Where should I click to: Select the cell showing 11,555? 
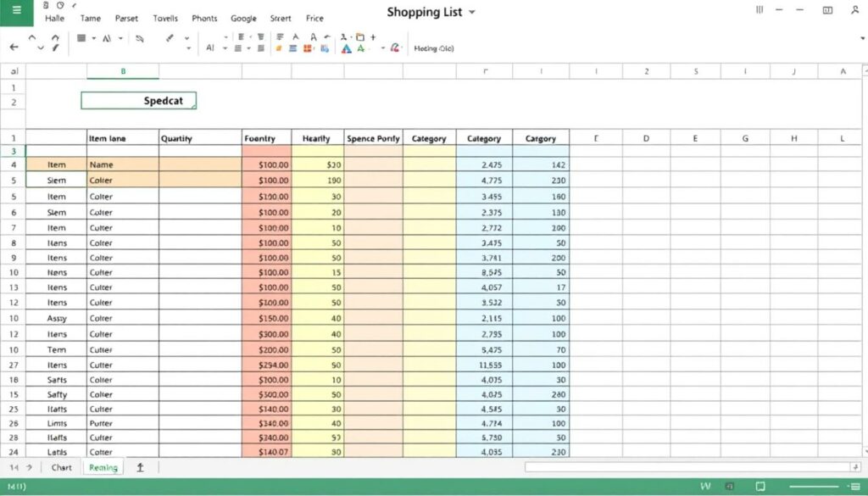pyautogui.click(x=484, y=365)
